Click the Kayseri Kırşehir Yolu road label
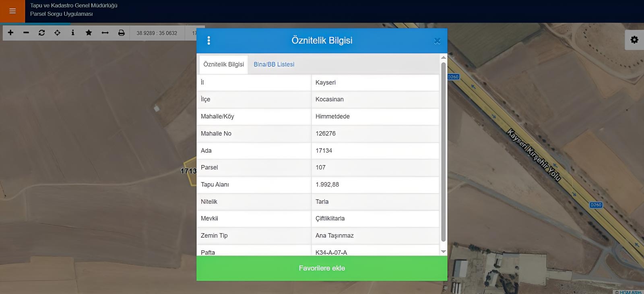The width and height of the screenshot is (644, 294). [534, 155]
